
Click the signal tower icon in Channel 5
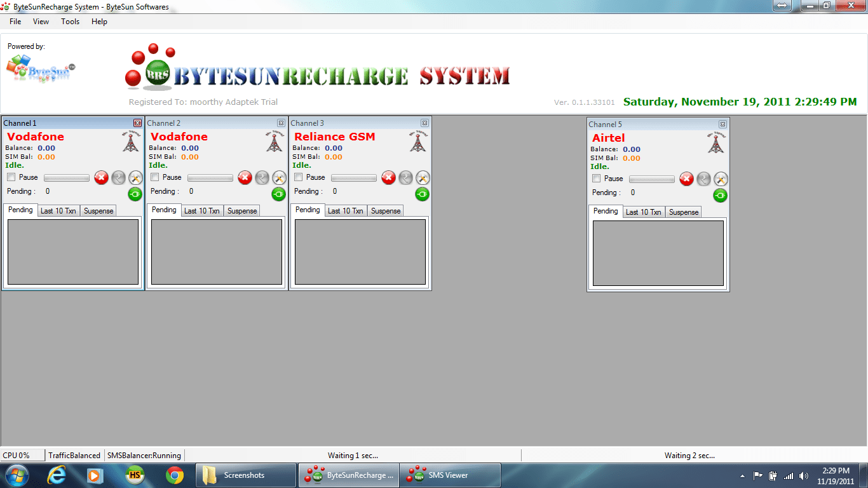[x=715, y=142]
